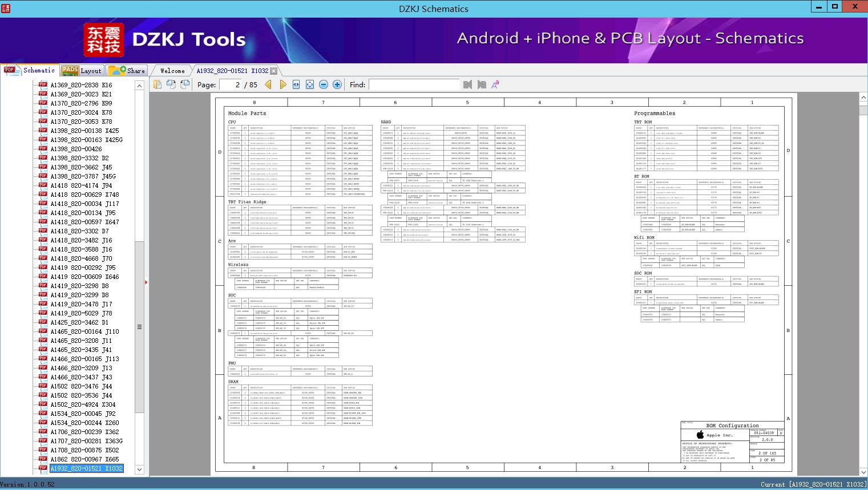Zoom out with the minus icon
This screenshot has height=490, width=868.
point(324,84)
